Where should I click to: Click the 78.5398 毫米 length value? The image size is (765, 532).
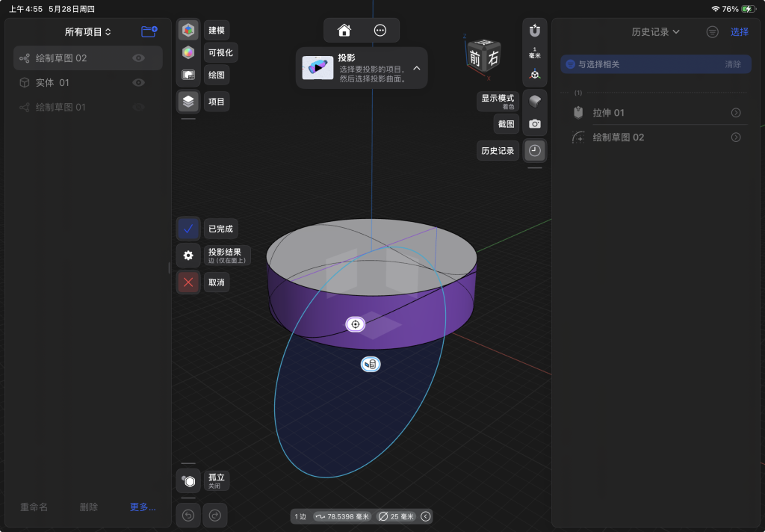342,516
